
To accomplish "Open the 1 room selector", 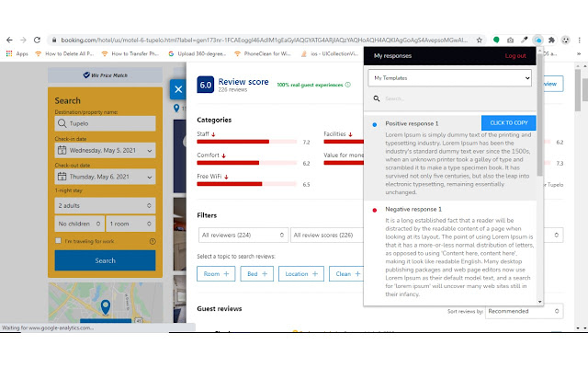I will click(130, 224).
